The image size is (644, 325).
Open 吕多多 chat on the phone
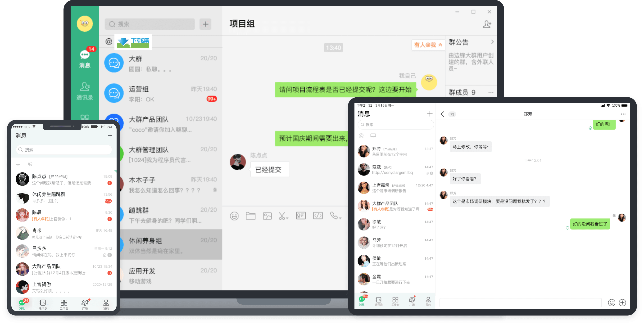click(64, 251)
